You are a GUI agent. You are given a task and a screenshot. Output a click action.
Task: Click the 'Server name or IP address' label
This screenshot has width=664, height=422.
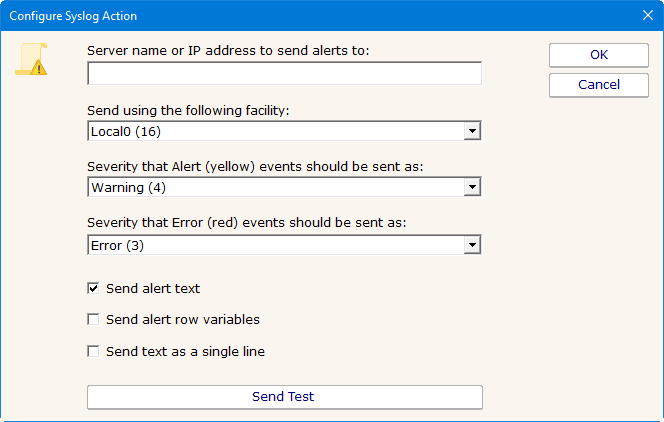click(228, 50)
